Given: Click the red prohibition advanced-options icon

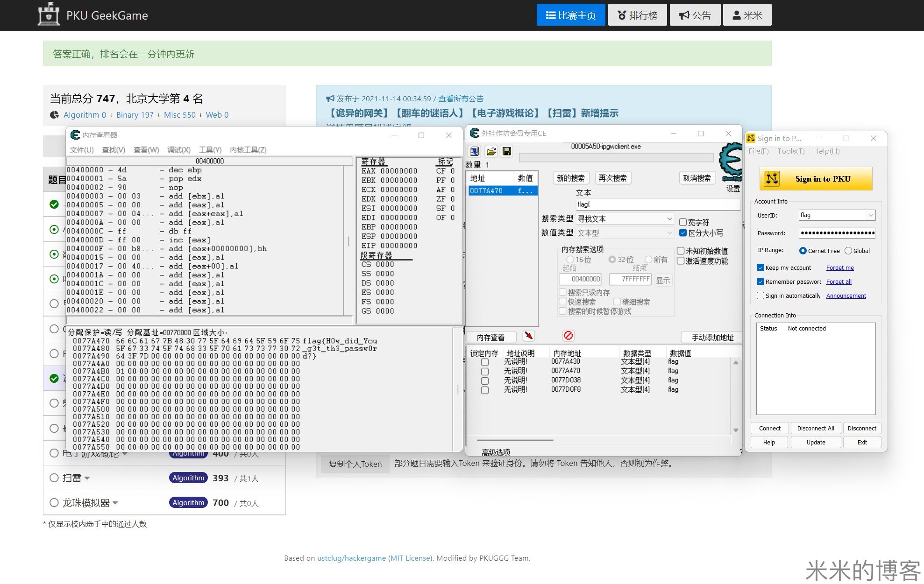Looking at the screenshot, I should [568, 335].
